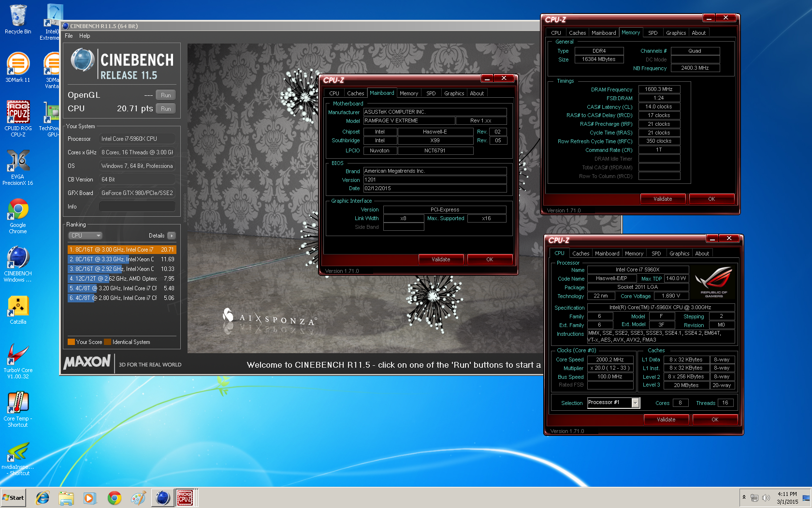Open the Core Temp shortcut icon

click(18, 409)
